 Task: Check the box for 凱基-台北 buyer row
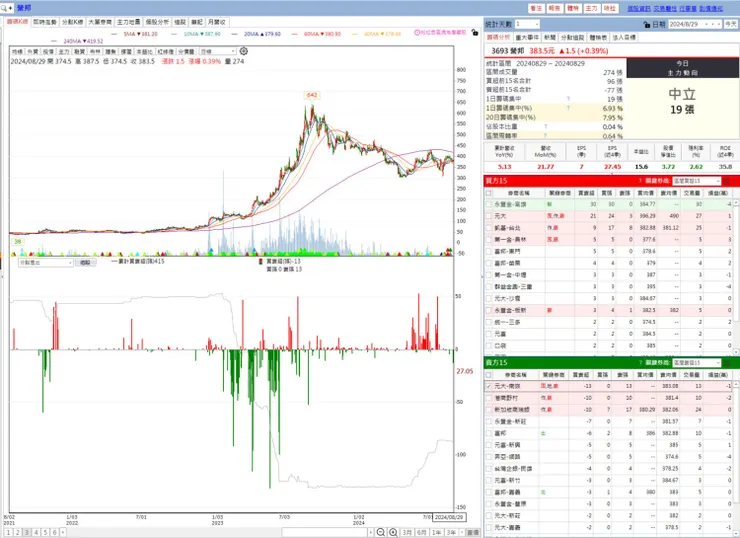[x=489, y=228]
